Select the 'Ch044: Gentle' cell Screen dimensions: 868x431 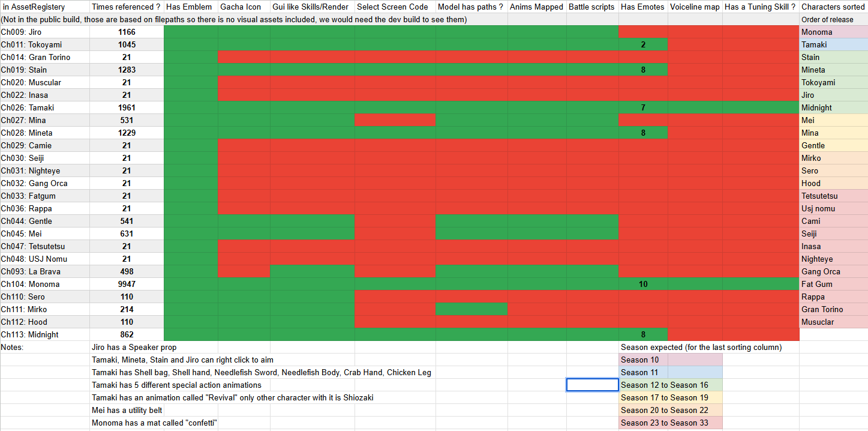[x=45, y=221]
